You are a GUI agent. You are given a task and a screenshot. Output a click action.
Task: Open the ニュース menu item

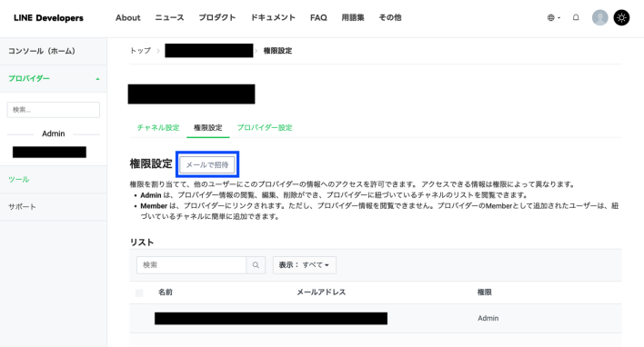[x=169, y=17]
